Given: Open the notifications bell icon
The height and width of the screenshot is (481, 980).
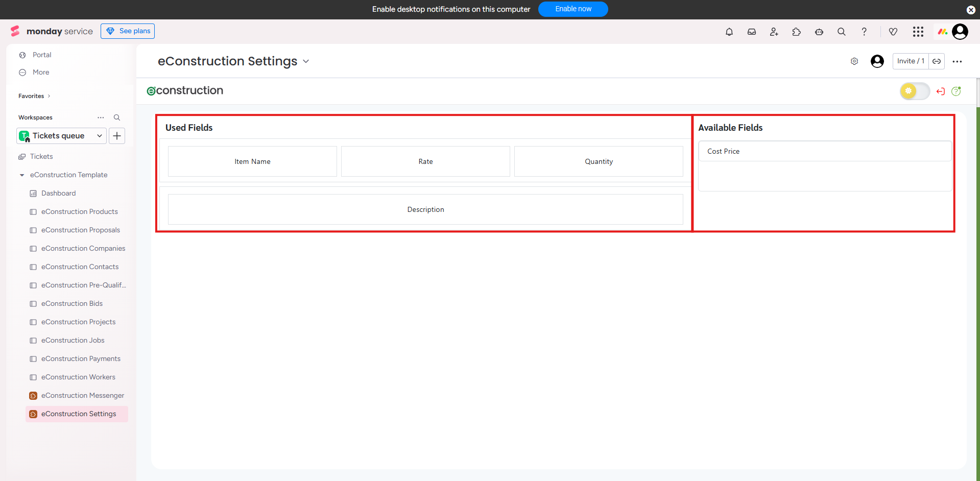Looking at the screenshot, I should [729, 32].
